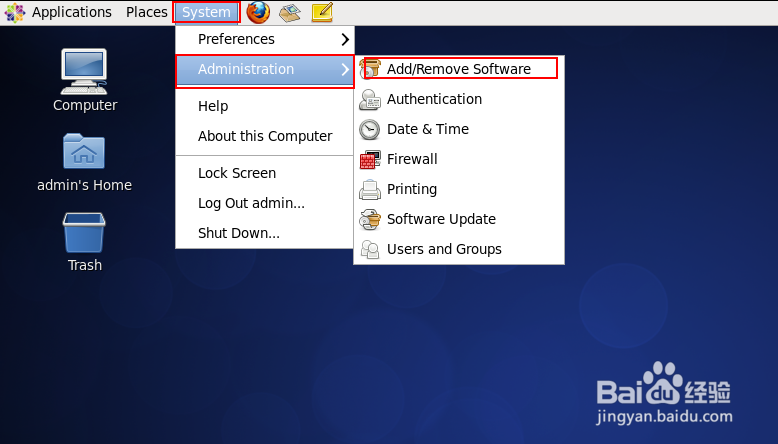Image resolution: width=778 pixels, height=444 pixels.
Task: Choose Log Out admin...
Action: [265, 203]
